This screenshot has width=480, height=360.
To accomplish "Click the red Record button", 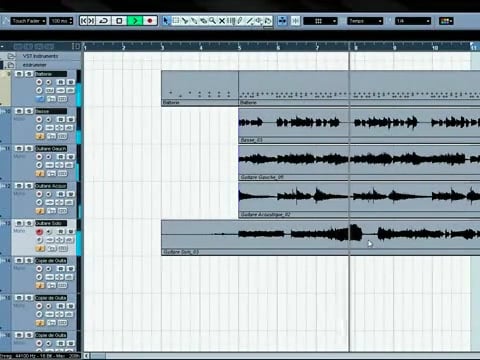I will click(150, 21).
